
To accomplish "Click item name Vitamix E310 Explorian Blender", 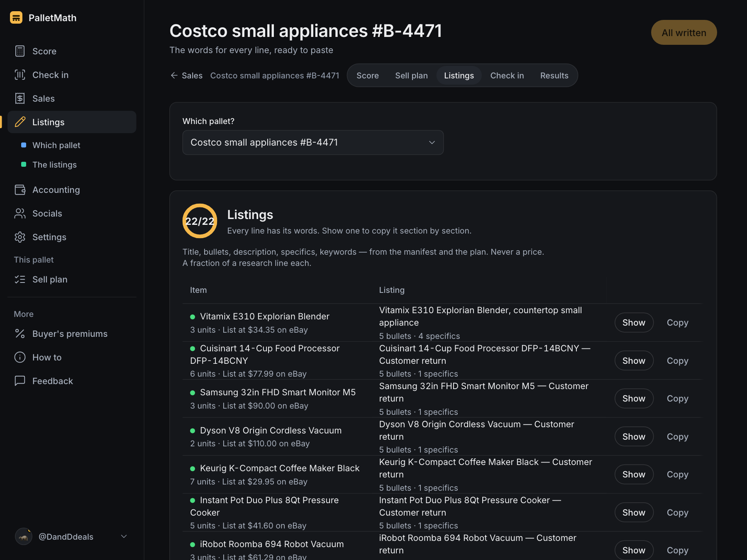I will (265, 316).
